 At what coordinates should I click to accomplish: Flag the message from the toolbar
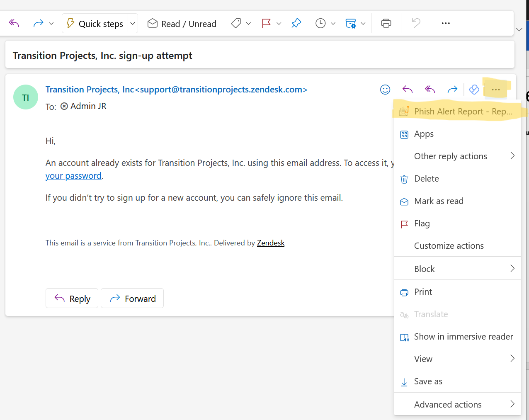click(x=267, y=23)
